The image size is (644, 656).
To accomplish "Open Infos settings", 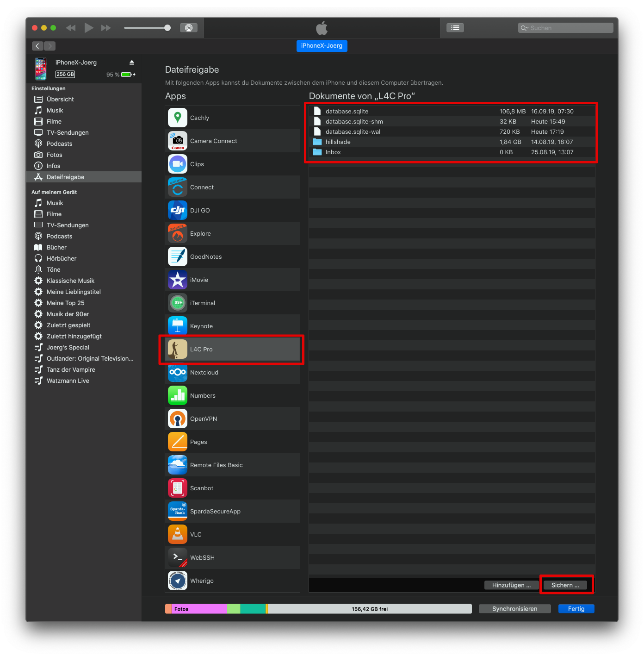I will [x=84, y=166].
